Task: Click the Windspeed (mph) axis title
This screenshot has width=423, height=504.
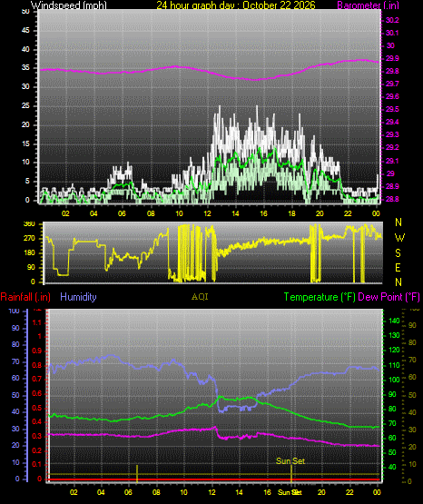Action: click(x=69, y=5)
